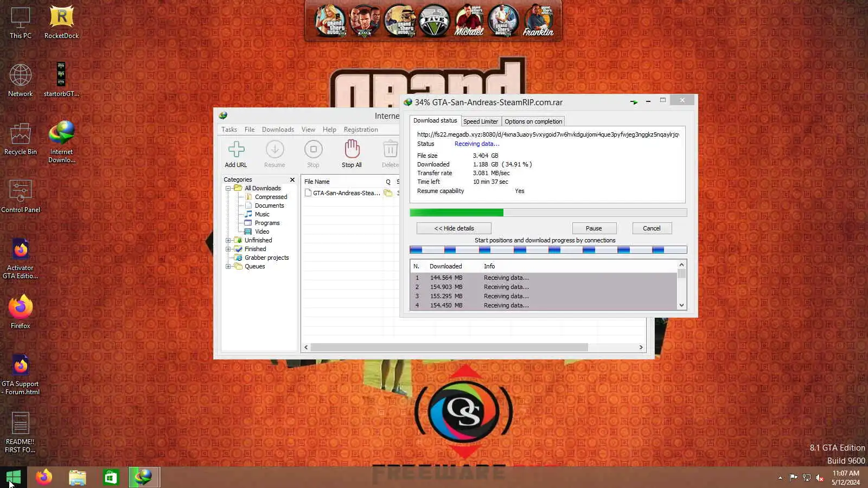Image resolution: width=868 pixels, height=488 pixels.
Task: Click the file list scroll right arrow
Action: (641, 347)
